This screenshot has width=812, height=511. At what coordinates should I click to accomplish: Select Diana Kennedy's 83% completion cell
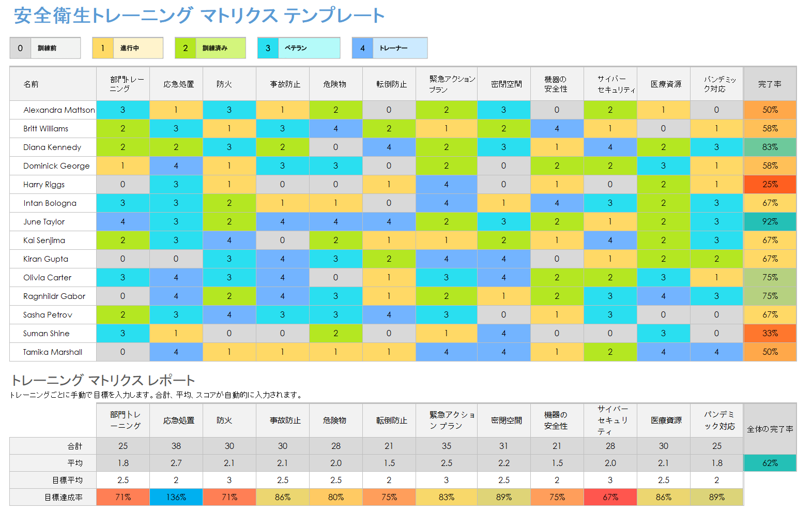(770, 147)
